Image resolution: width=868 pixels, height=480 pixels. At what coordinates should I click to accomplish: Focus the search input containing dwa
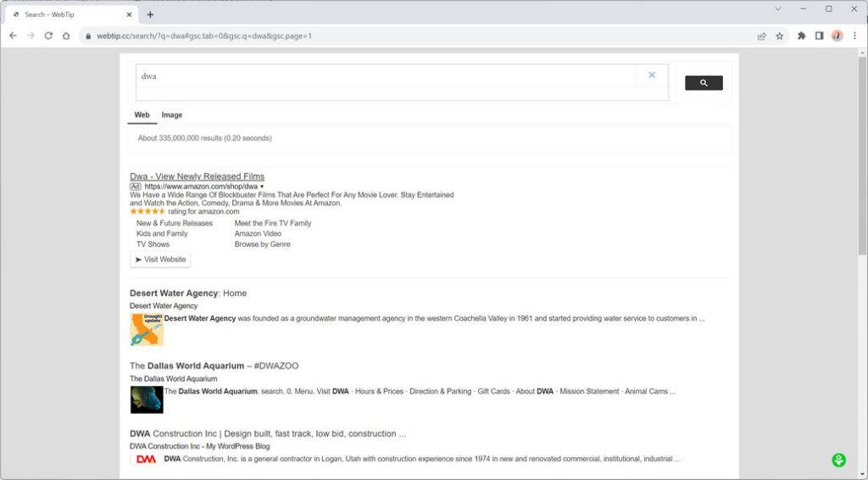click(x=387, y=75)
